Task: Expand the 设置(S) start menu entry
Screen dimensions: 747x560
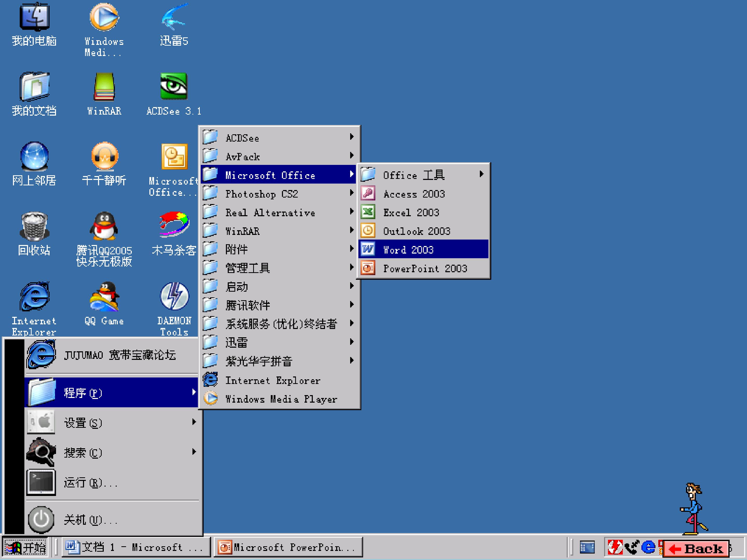Action: point(112,422)
